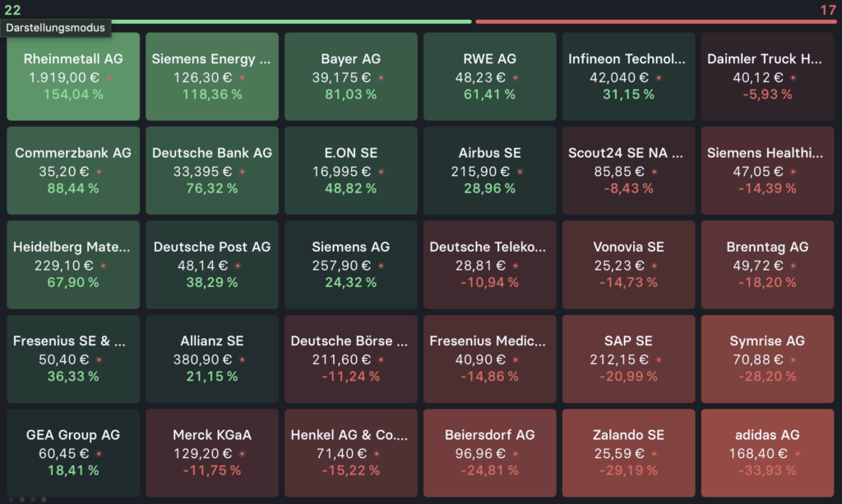Open the Vonovia SE tile
Viewport: 842px width, 504px height.
click(x=628, y=265)
